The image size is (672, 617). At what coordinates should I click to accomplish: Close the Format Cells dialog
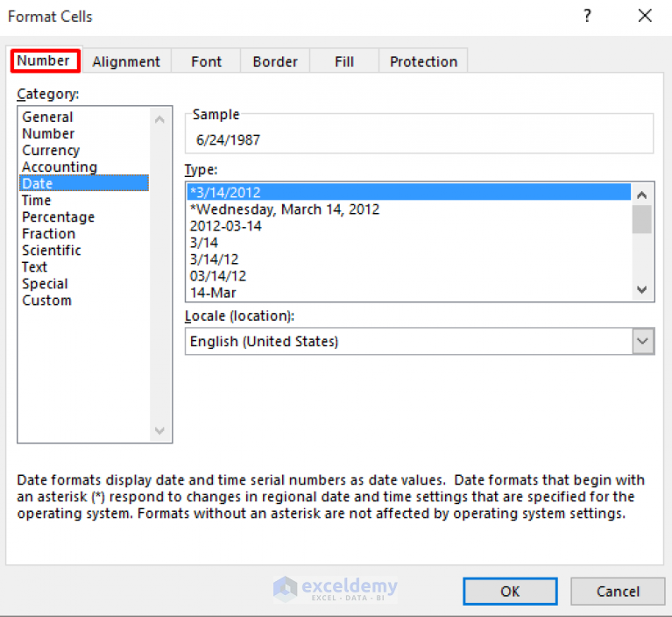(x=645, y=16)
